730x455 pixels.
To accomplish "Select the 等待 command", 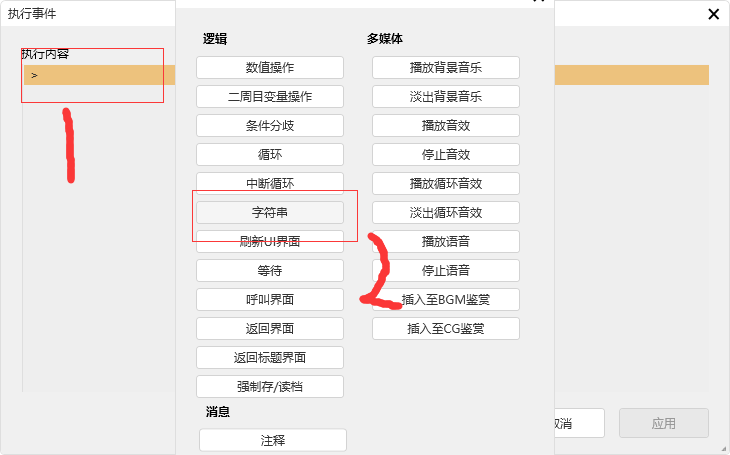I will (270, 270).
